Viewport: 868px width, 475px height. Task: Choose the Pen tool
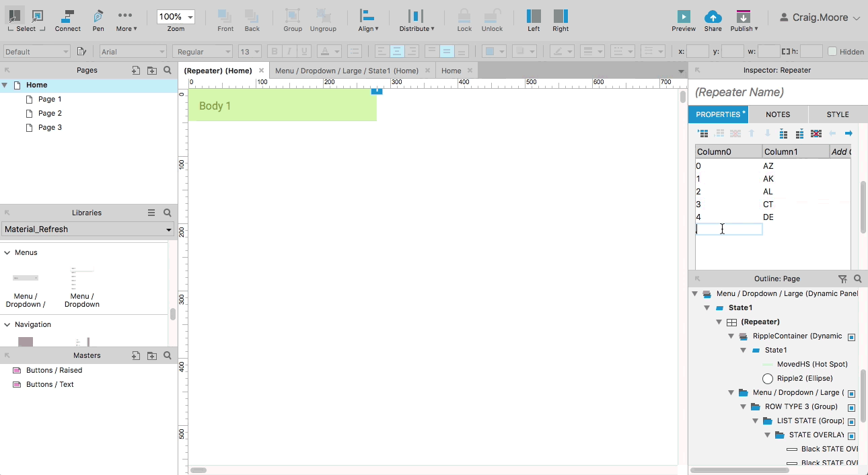tap(98, 20)
